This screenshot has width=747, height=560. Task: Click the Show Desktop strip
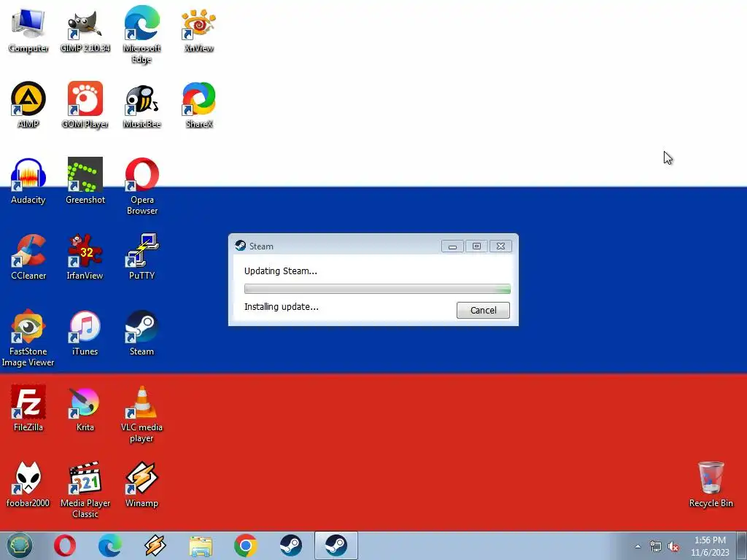click(x=742, y=545)
